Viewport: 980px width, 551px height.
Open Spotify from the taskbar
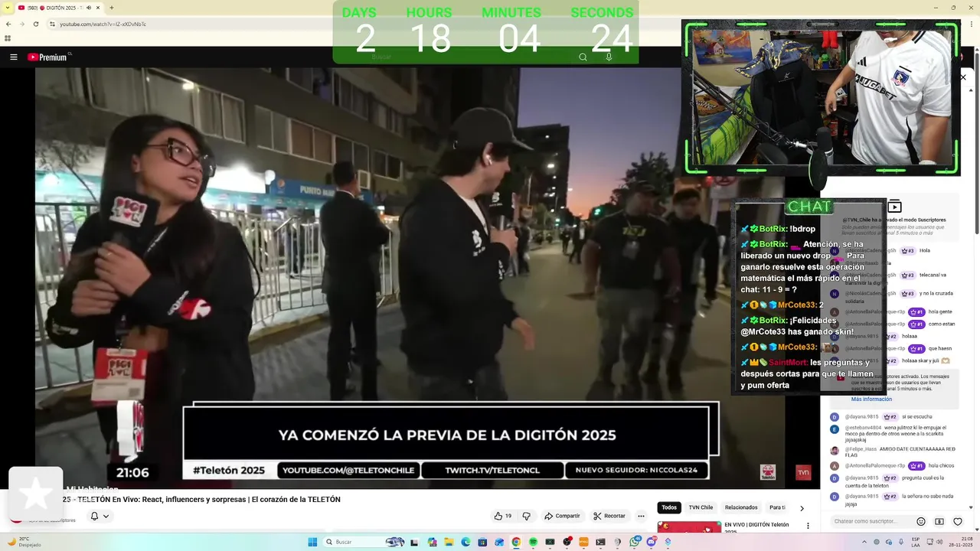coord(533,542)
